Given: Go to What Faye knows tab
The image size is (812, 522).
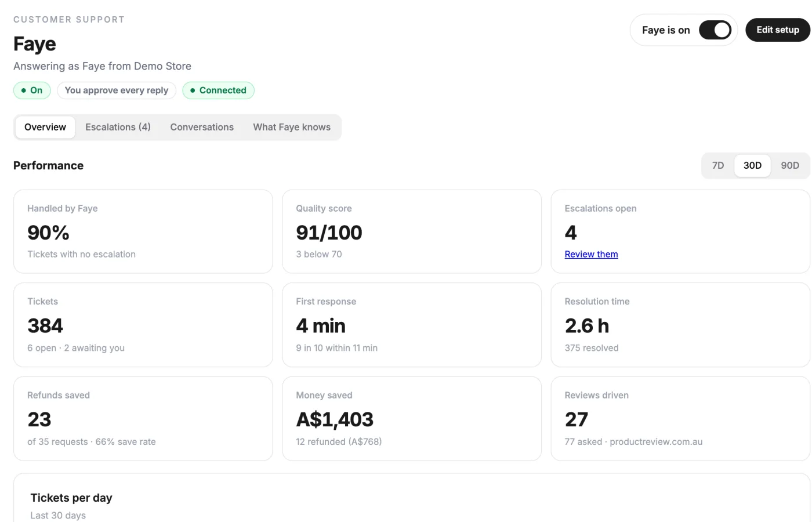Looking at the screenshot, I should pyautogui.click(x=292, y=127).
